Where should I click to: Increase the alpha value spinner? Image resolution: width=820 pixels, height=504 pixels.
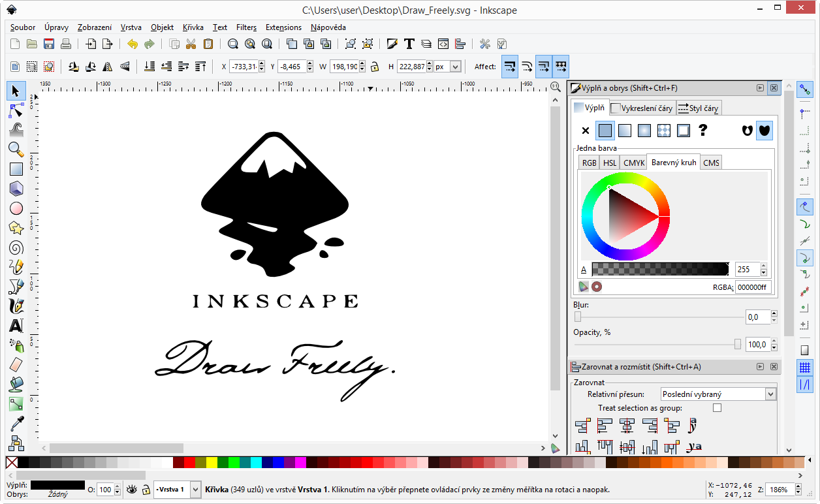point(764,266)
